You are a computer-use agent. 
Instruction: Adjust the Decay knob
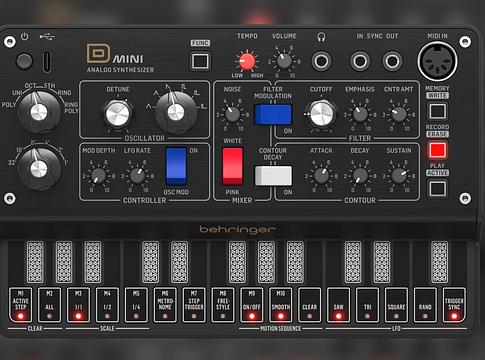pyautogui.click(x=360, y=176)
